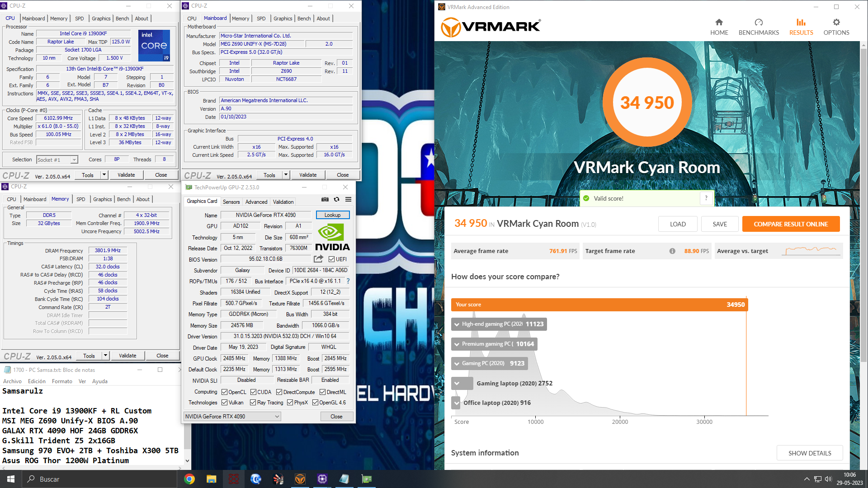The height and width of the screenshot is (488, 868).
Task: Click target frame rate info icon
Action: 672,251
